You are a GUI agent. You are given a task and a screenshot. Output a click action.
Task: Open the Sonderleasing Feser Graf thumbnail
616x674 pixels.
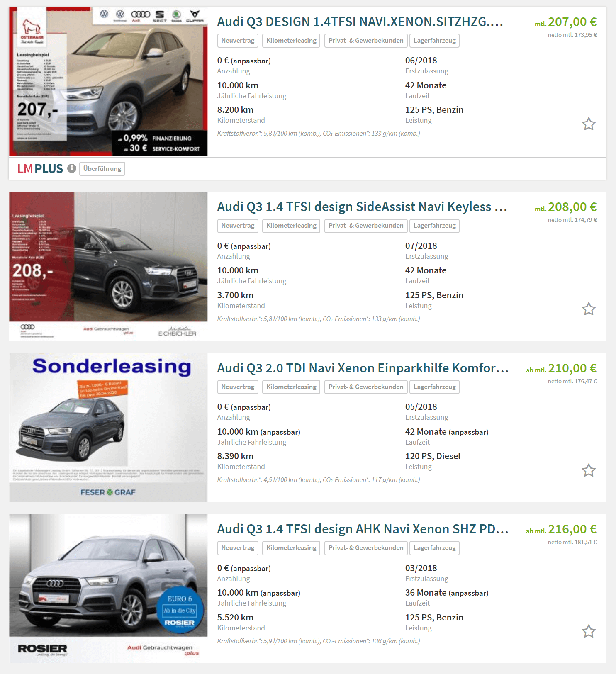(x=108, y=428)
